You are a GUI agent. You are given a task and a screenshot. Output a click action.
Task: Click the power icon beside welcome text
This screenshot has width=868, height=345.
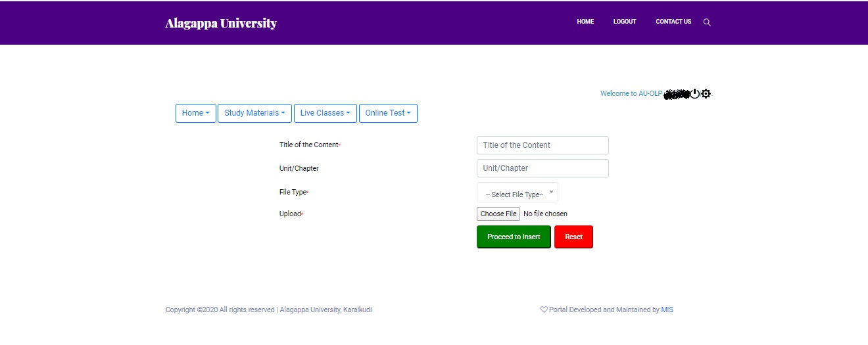(x=695, y=94)
